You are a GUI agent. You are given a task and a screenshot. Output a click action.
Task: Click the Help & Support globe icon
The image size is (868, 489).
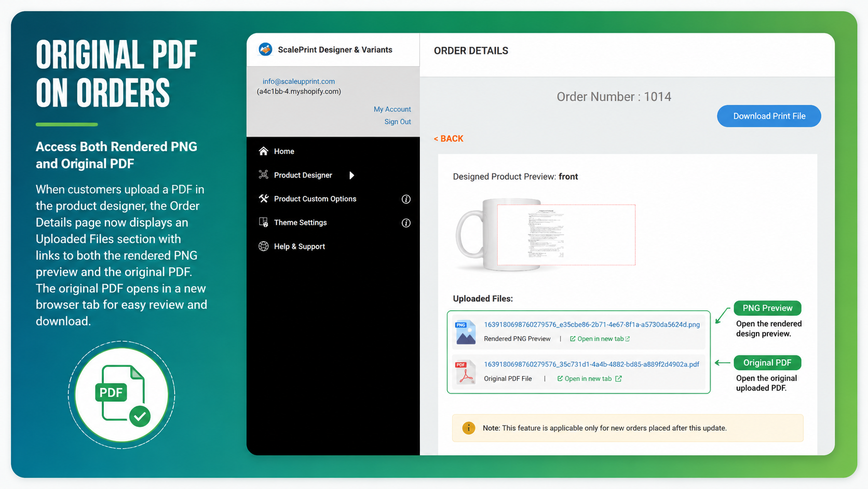coord(264,246)
